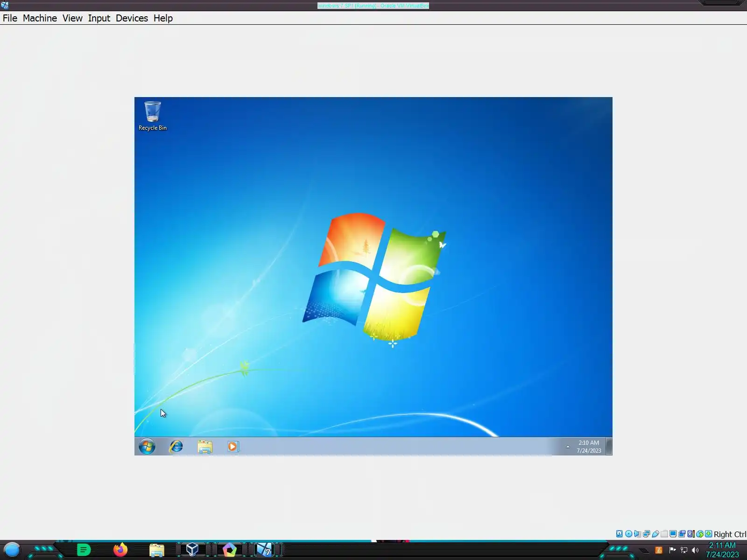Viewport: 747px width, 560px height.
Task: Open the colorful pentagon app in host taskbar
Action: pyautogui.click(x=229, y=550)
